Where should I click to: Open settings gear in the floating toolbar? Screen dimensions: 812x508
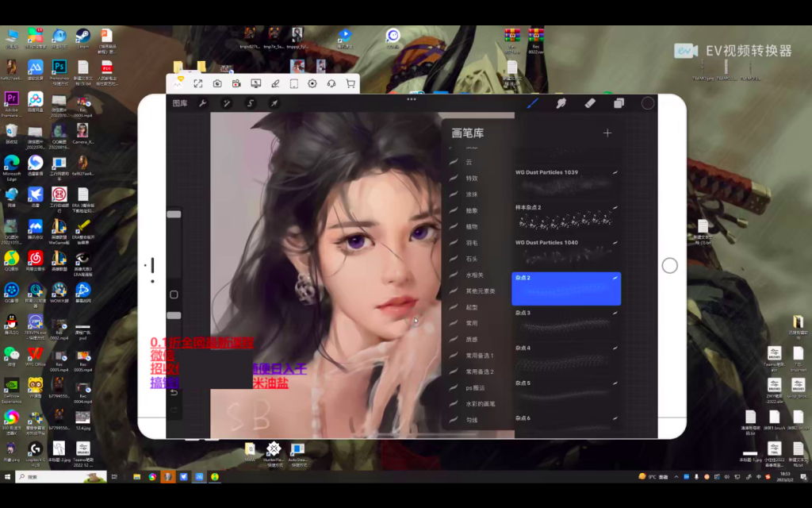[312, 83]
